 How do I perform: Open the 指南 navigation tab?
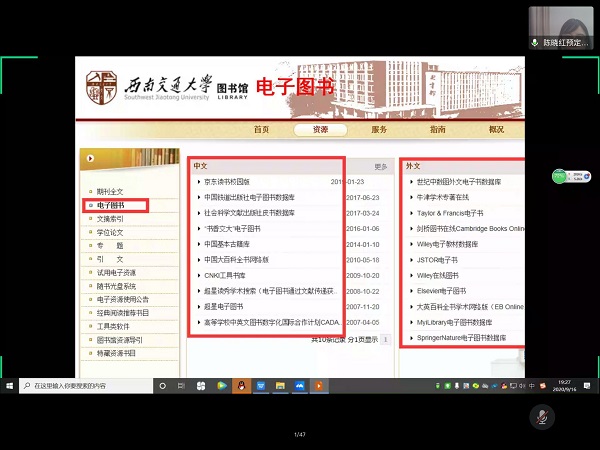click(x=437, y=130)
